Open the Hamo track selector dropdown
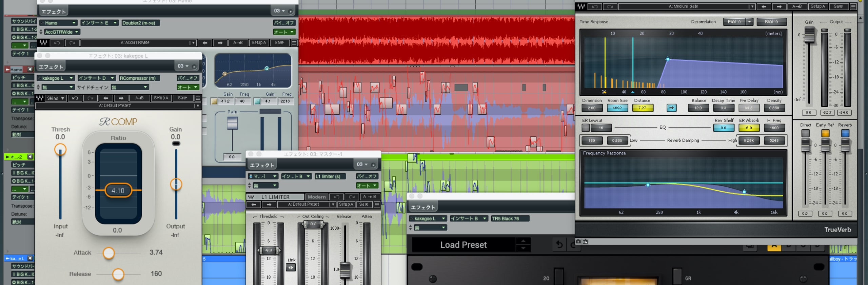The width and height of the screenshot is (868, 285). tap(58, 23)
